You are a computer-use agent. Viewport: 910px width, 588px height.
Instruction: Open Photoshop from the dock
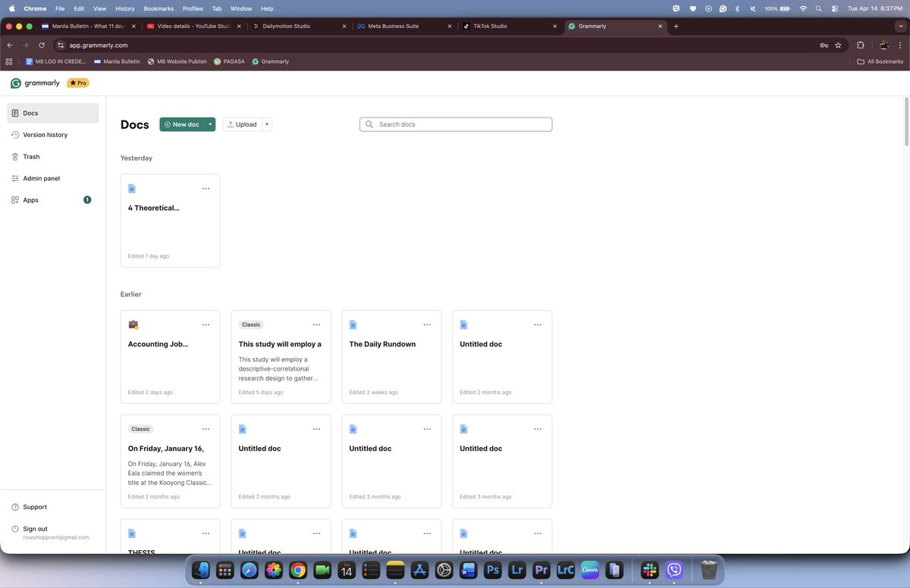[x=493, y=569]
